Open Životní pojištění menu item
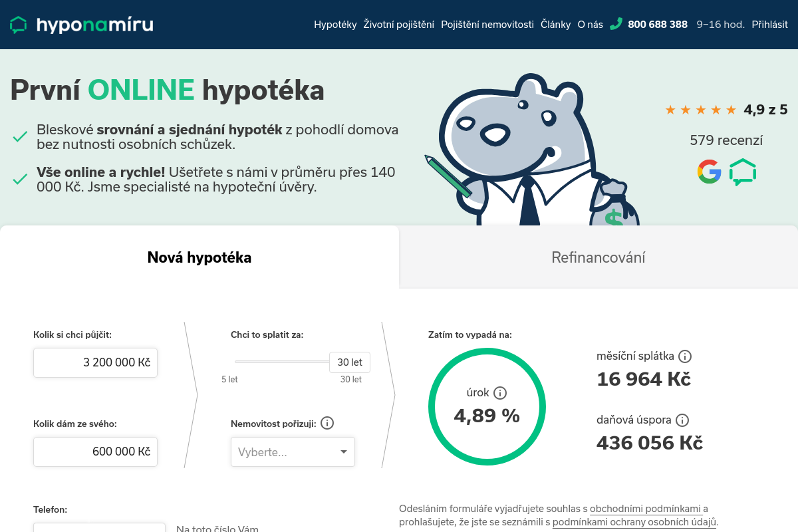This screenshot has height=532, width=798. [x=399, y=25]
